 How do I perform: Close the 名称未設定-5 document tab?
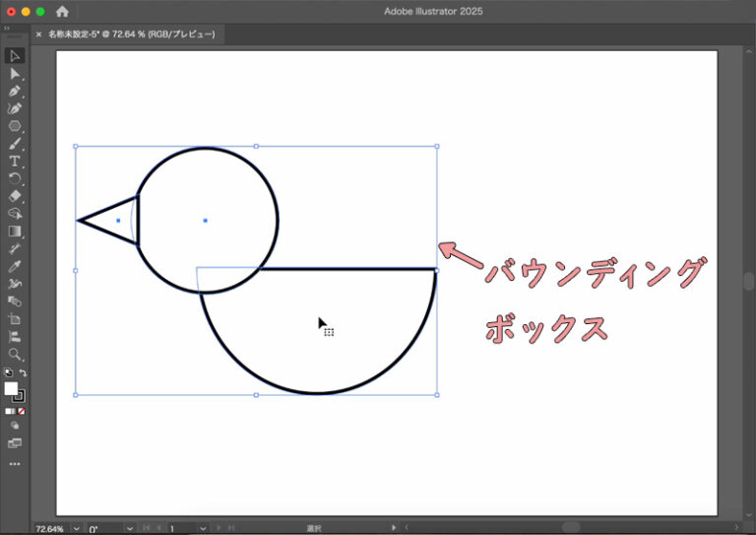click(x=39, y=33)
